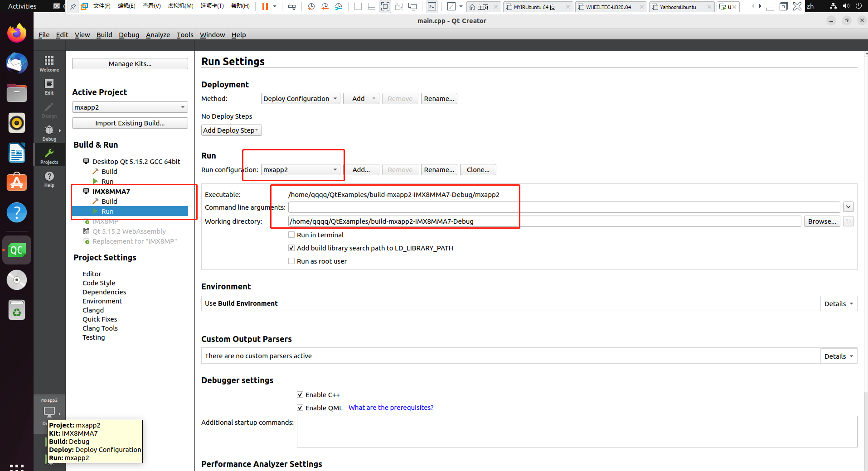The image size is (868, 471).
Task: Click the VMware snapshot clock icon
Action: coord(311,6)
